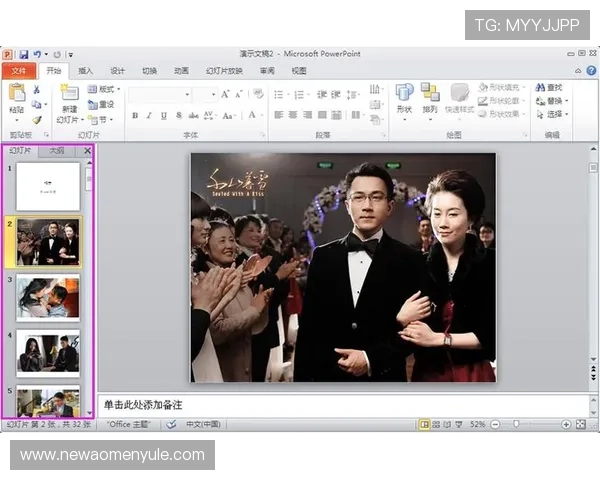Switch to the Transitions (切换) tab
Screen dimensions: 600x480
(149, 71)
